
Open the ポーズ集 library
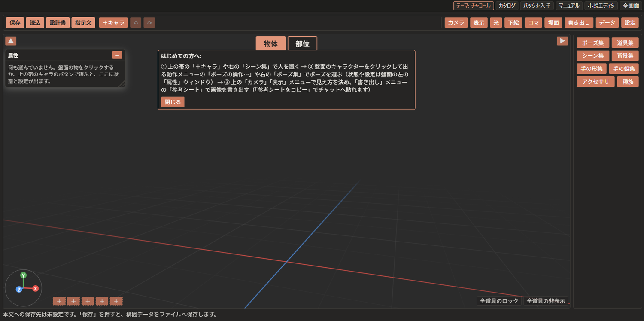[593, 43]
